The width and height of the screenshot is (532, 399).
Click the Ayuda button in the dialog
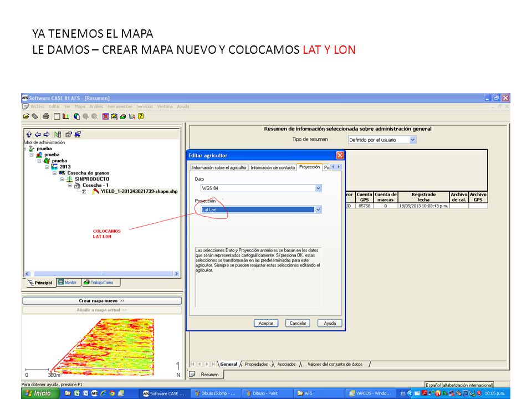(330, 323)
